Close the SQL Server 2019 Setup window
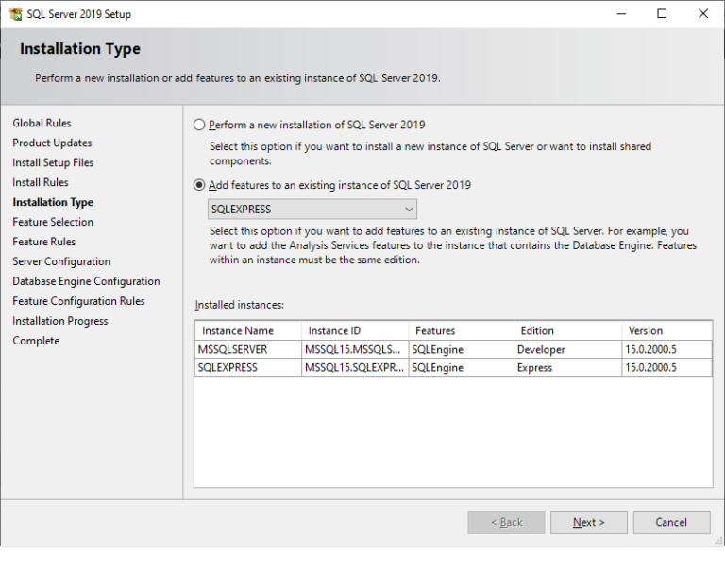The image size is (725, 588). click(703, 14)
